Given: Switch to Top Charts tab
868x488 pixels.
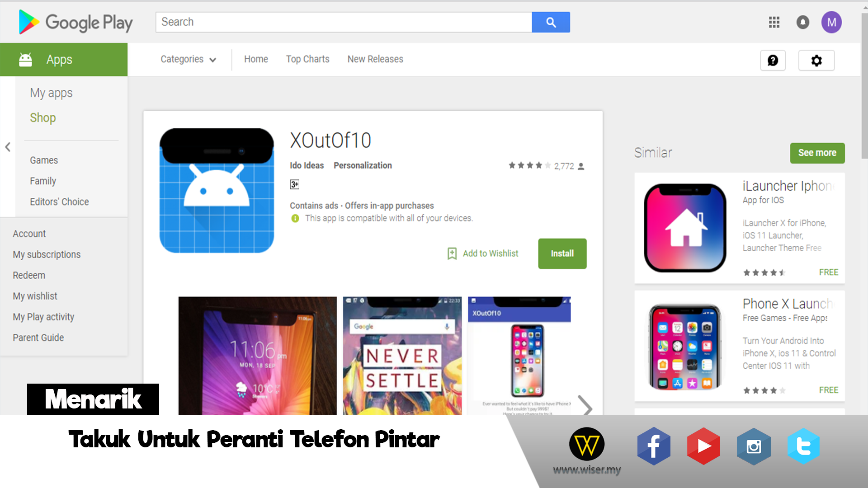Looking at the screenshot, I should pyautogui.click(x=307, y=59).
